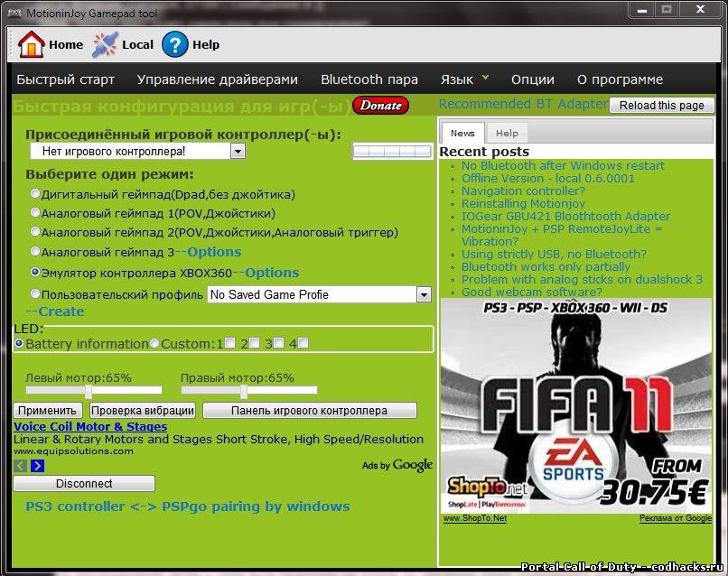
Task: Open Options link for Аналоговый геймпад 3
Action: [214, 252]
